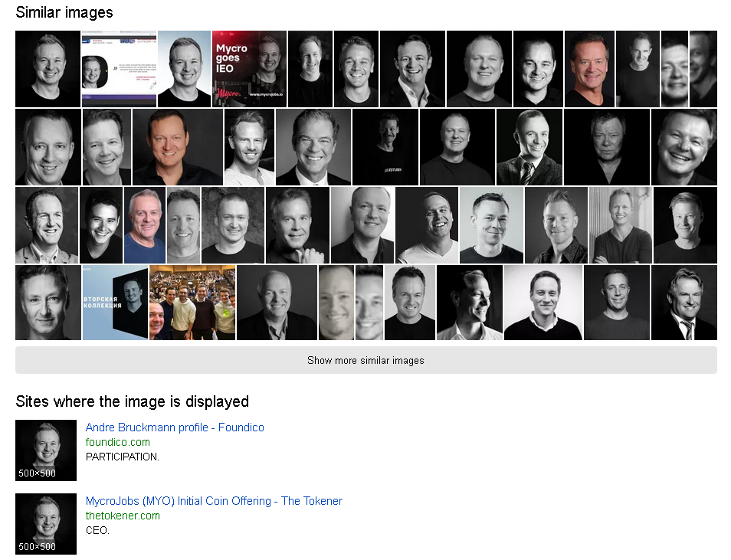Click the Foundico result 500×500 thumbnail
The height and width of the screenshot is (560, 731).
pos(46,450)
